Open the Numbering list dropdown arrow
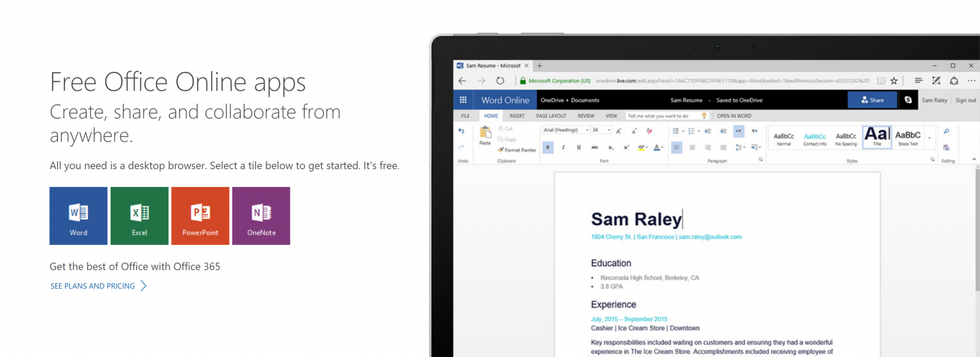Screen dimensions: 980x357 tap(699, 132)
